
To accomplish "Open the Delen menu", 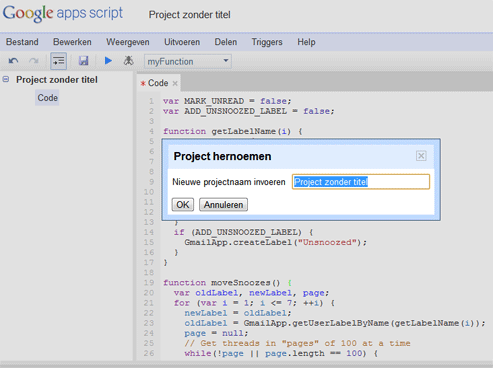I will pos(226,42).
